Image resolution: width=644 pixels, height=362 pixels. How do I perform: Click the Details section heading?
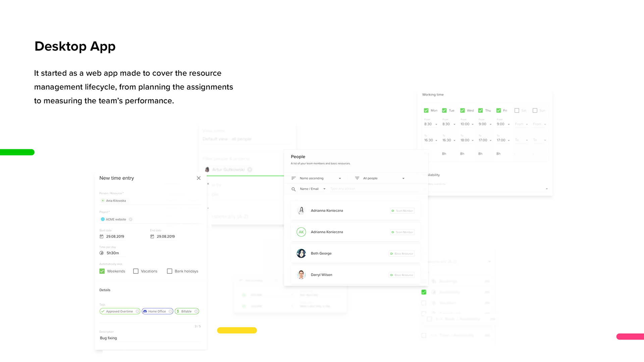point(105,290)
